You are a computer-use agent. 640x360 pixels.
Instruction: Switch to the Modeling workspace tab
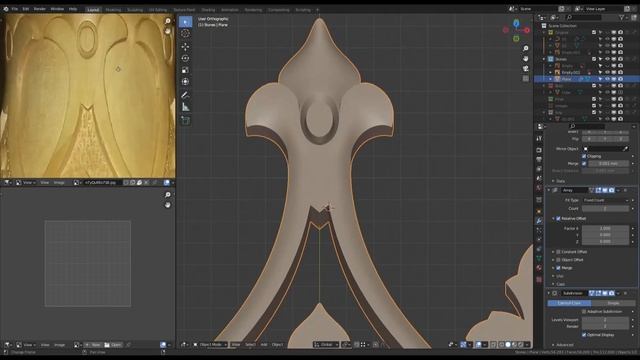pos(113,10)
